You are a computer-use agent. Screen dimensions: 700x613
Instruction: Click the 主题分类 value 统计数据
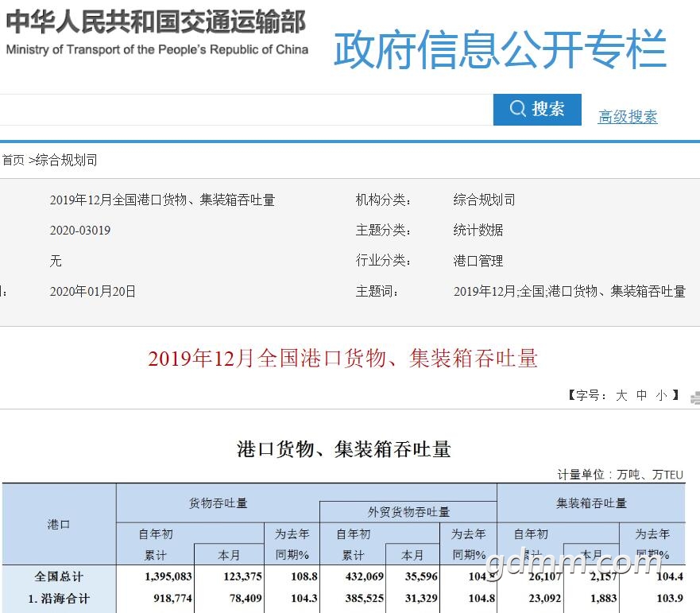(x=478, y=230)
